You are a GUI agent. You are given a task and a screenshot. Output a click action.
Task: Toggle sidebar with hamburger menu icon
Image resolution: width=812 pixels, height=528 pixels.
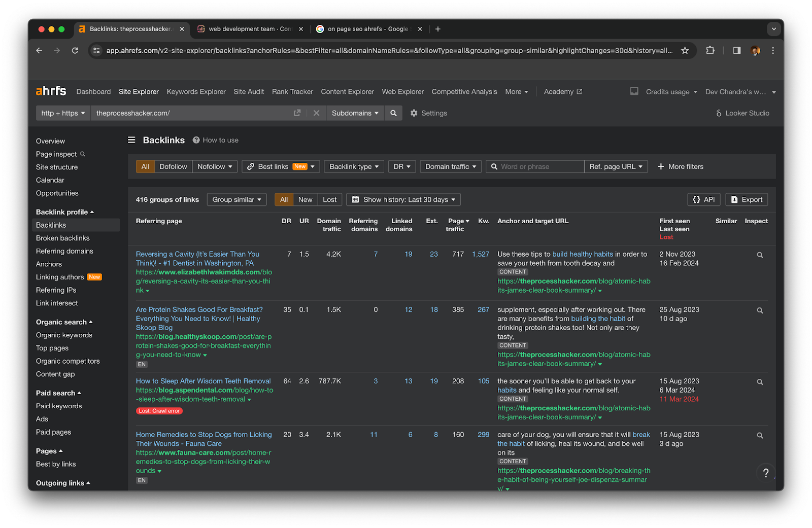click(131, 140)
